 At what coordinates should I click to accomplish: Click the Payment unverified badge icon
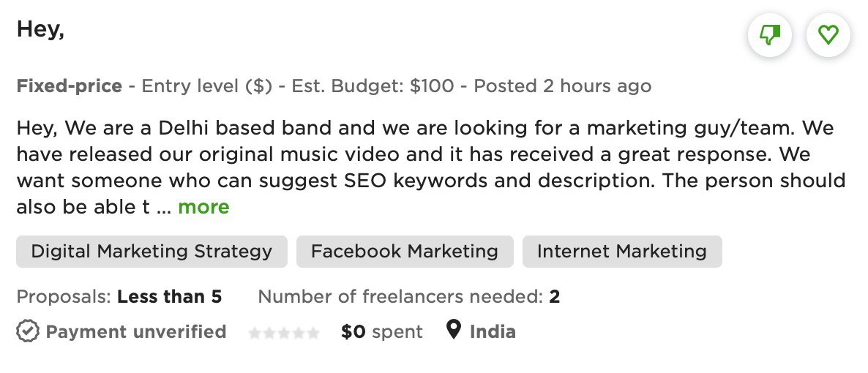(x=27, y=332)
